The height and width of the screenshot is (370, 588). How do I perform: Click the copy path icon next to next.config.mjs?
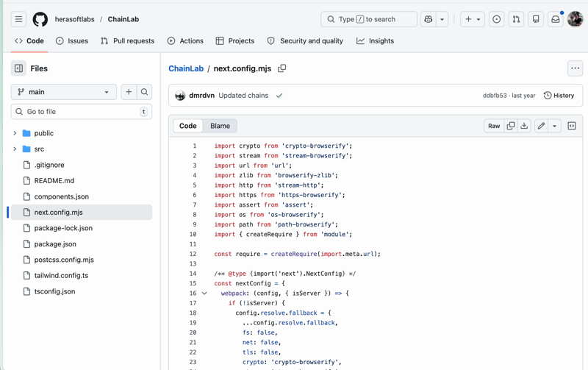(282, 68)
